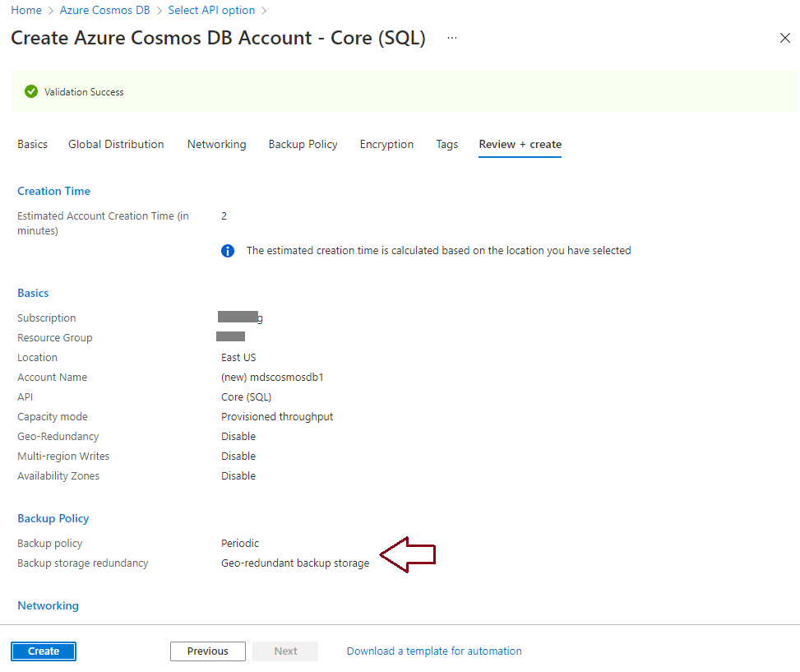This screenshot has width=800, height=672.
Task: Go back with the Previous button
Action: coord(208,651)
